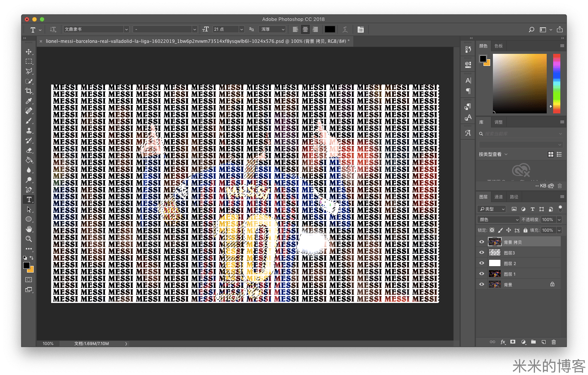
Task: Hide the 图层3 layer
Action: pos(482,253)
